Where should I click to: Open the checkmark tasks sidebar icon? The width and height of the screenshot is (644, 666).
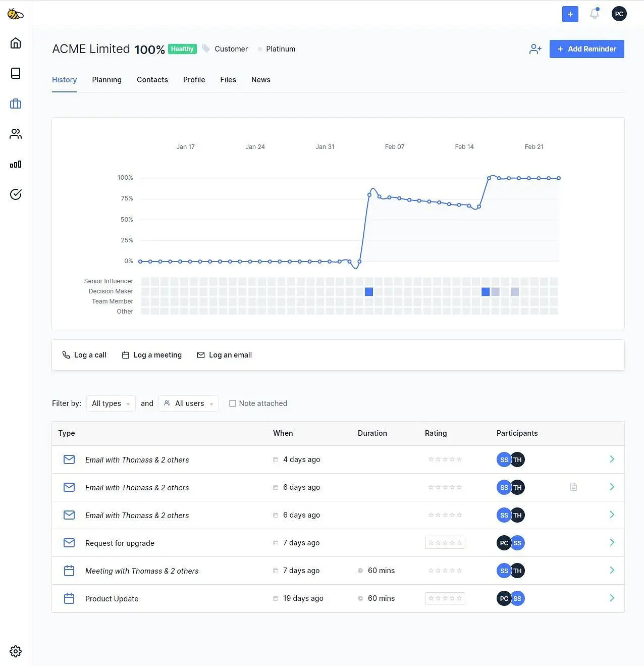16,194
